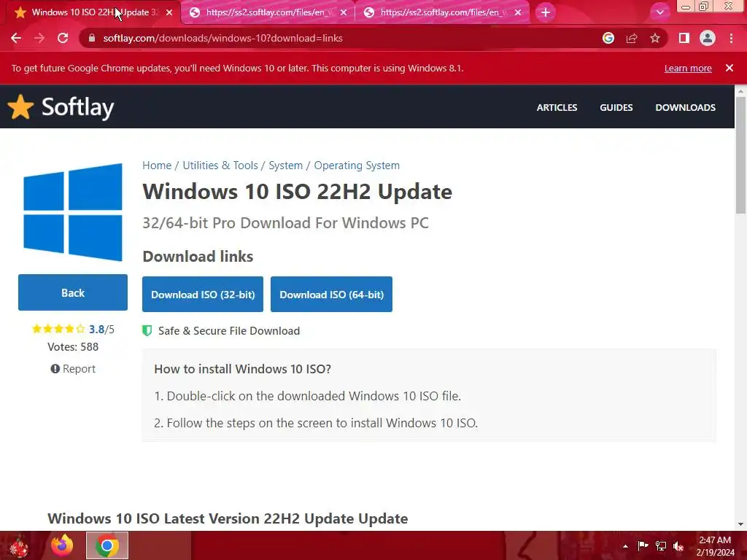Screen dimensions: 747x560
Task: Click the Report link
Action: (73, 368)
